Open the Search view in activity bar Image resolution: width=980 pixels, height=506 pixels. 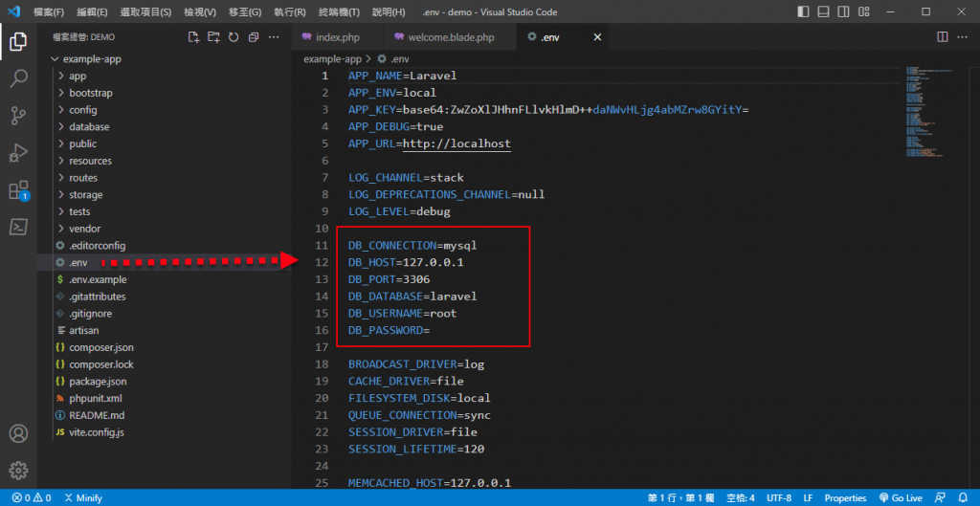(18, 78)
